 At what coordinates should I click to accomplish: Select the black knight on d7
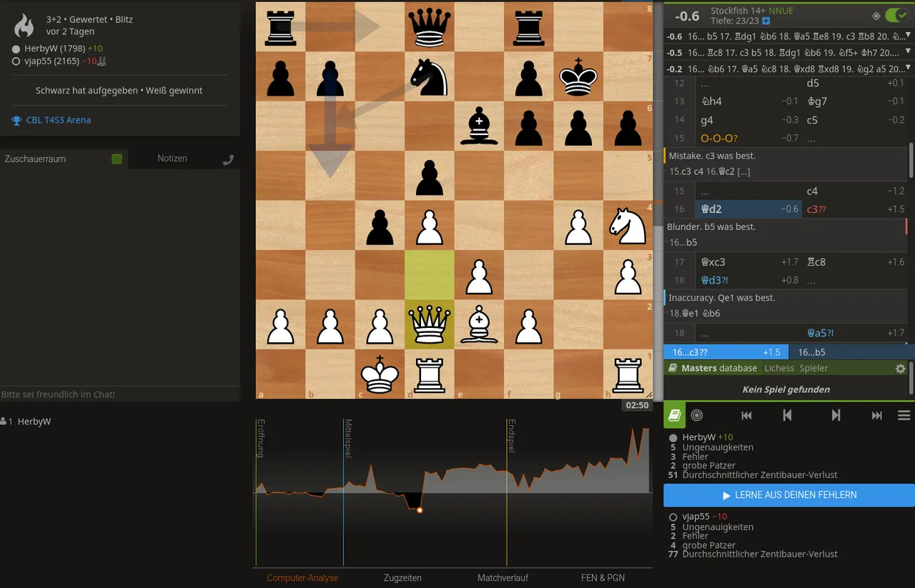click(x=430, y=76)
